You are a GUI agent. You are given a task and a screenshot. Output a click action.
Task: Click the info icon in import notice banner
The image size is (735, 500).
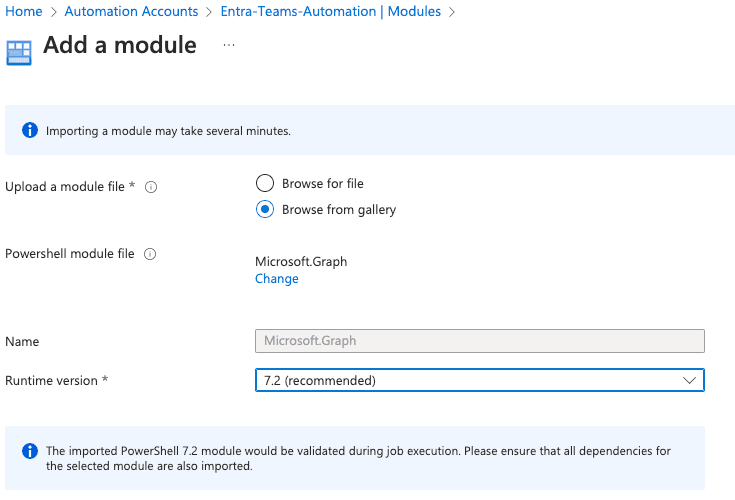(30, 130)
